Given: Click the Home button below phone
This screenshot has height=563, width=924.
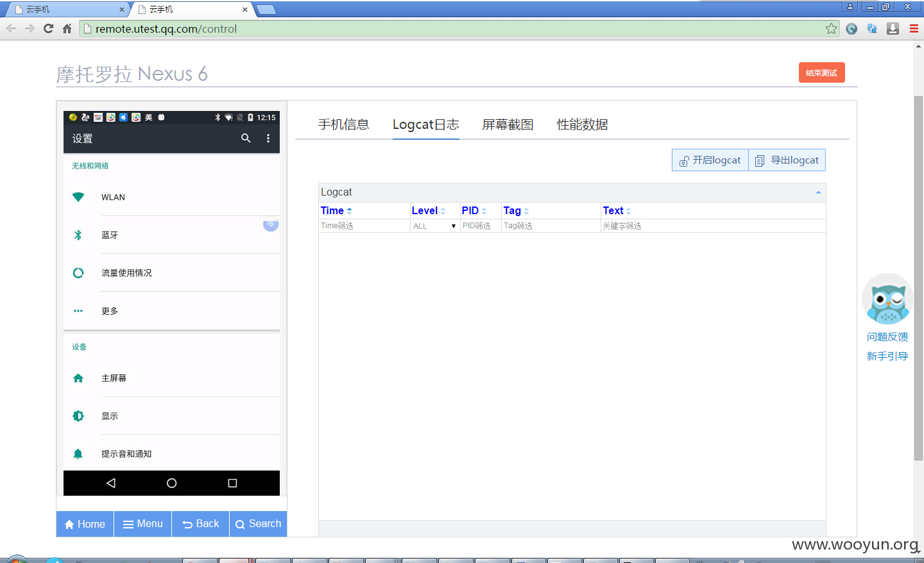Looking at the screenshot, I should tap(85, 524).
